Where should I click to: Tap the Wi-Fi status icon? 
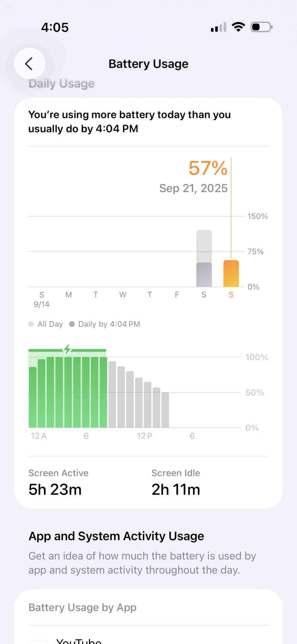(238, 27)
